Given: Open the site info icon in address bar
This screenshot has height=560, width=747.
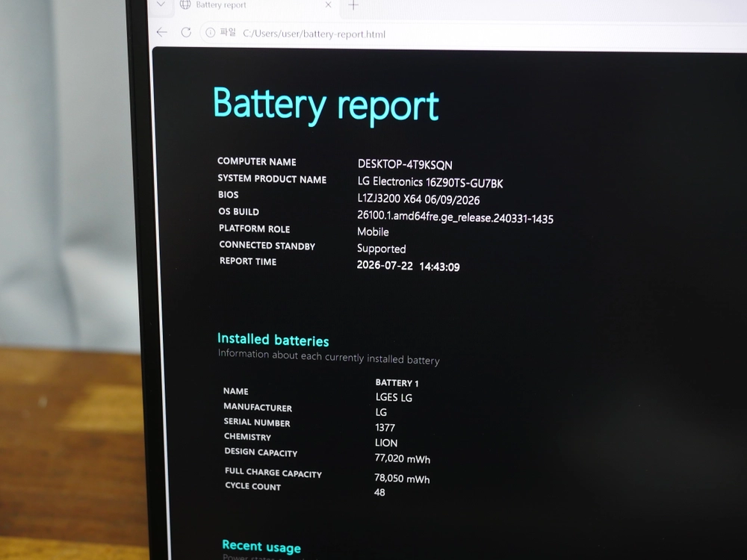Looking at the screenshot, I should [210, 32].
